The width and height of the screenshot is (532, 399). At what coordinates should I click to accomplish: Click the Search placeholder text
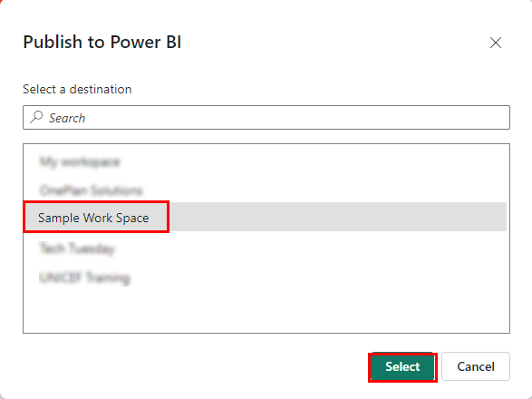click(67, 118)
